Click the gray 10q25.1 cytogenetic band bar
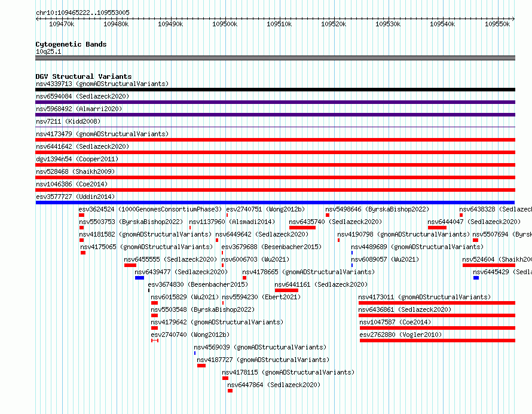 [x=275, y=58]
